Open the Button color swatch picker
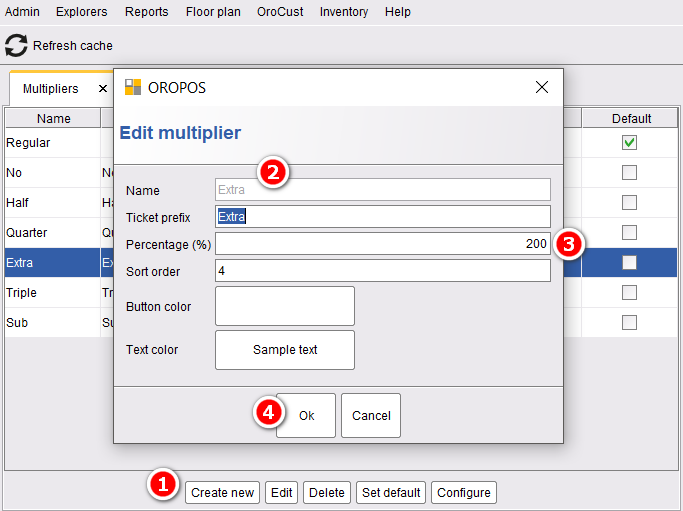Screen dimensions: 683x511 coord(285,306)
